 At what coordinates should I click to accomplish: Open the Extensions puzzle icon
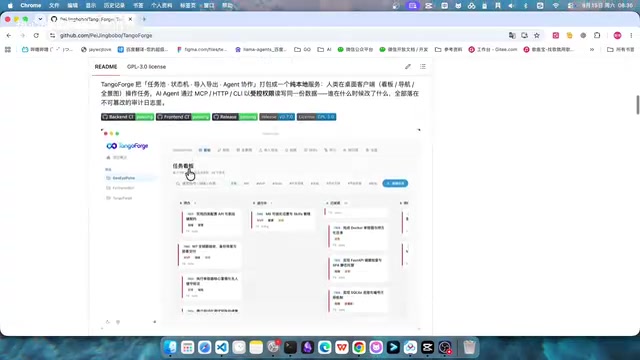click(x=597, y=36)
